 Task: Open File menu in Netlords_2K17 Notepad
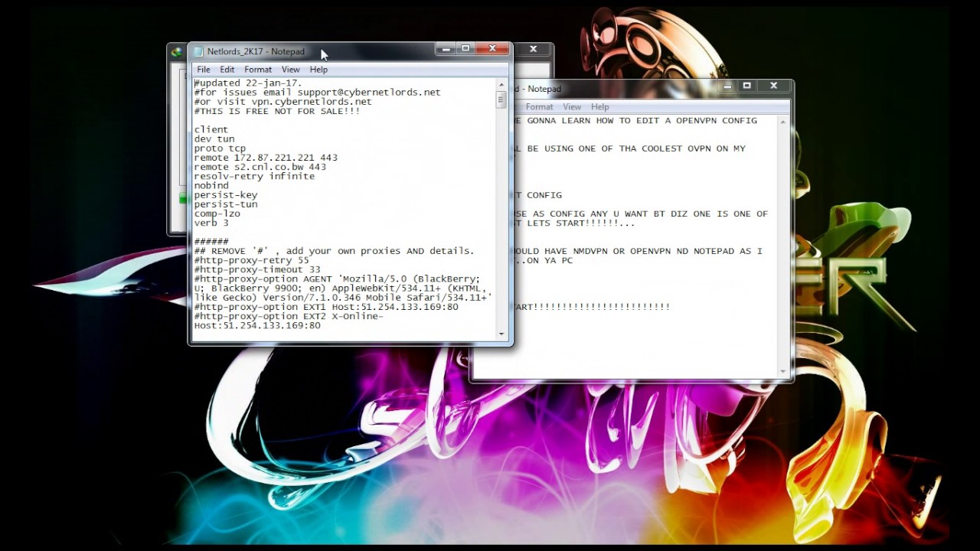click(x=204, y=70)
